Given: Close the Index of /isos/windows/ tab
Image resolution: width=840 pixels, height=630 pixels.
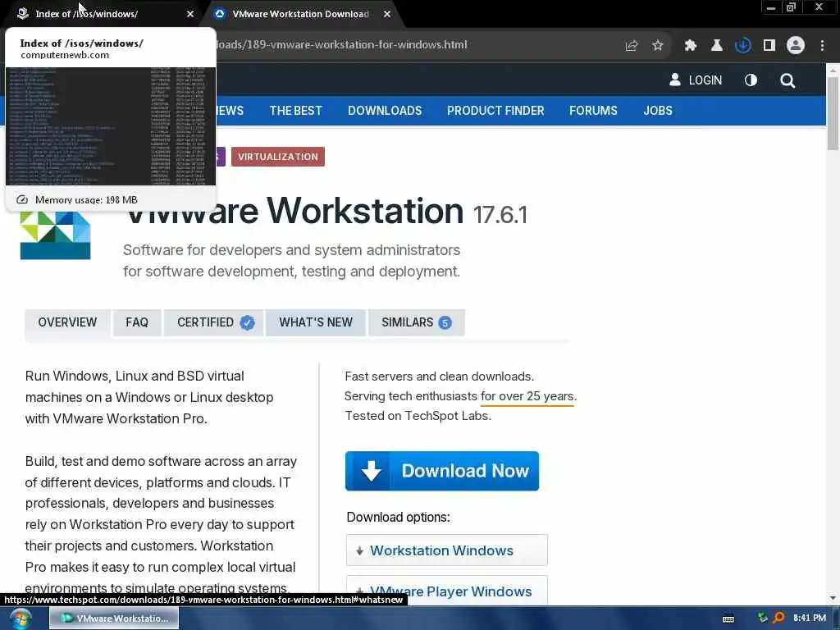Looking at the screenshot, I should tap(190, 14).
